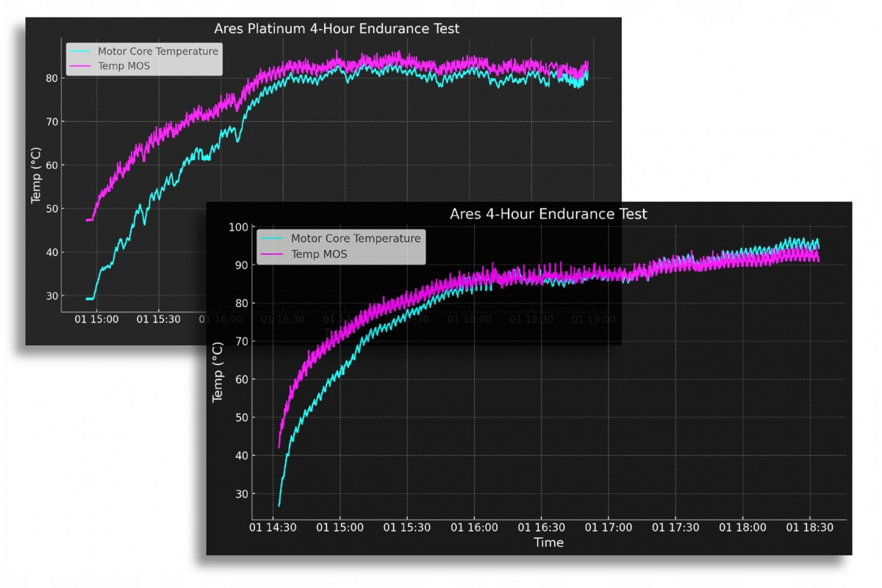Click 'Temp (°C)' axis label on front chart
The image size is (882, 588).
tap(218, 373)
